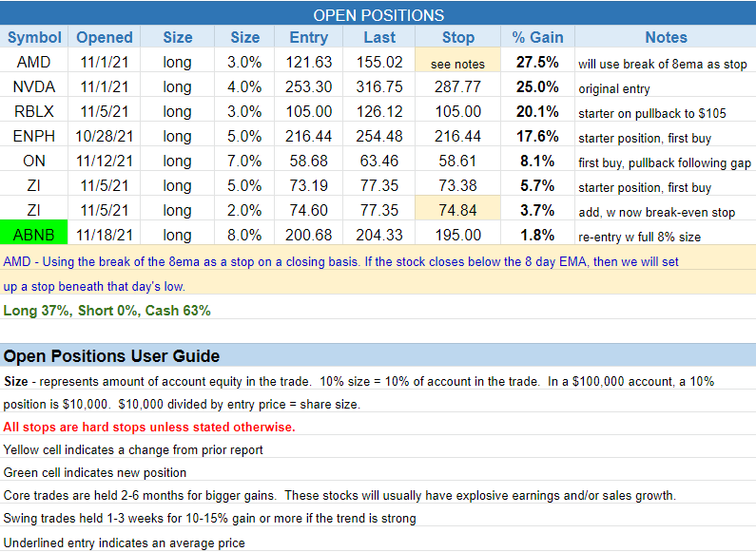The width and height of the screenshot is (756, 552).
Task: Select ABNB's stop value 195.00
Action: coord(457,235)
